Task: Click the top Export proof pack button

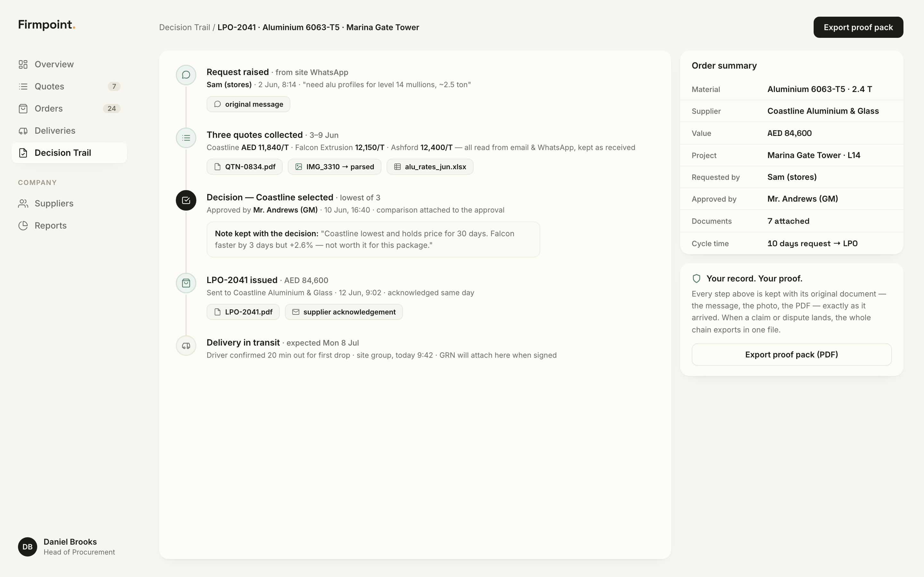Action: [858, 27]
